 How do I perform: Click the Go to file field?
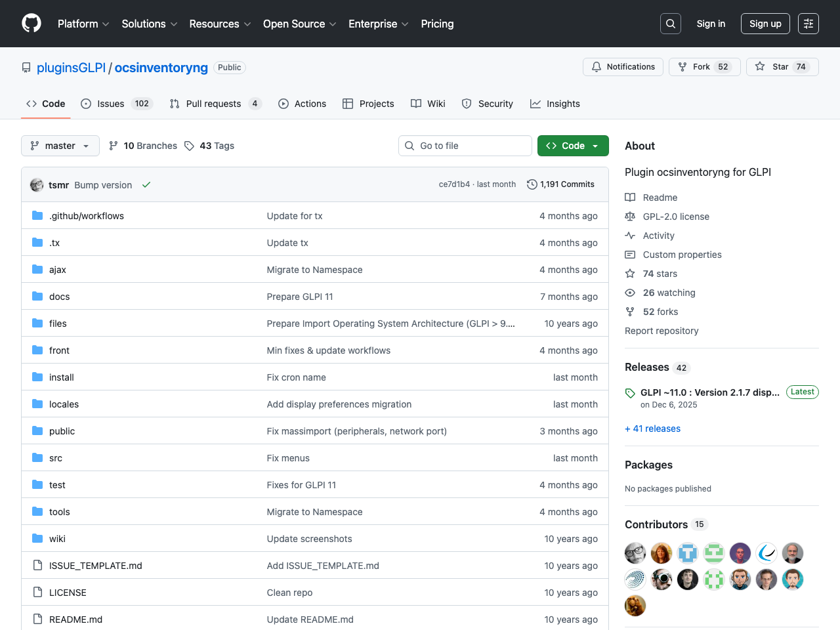coord(465,146)
